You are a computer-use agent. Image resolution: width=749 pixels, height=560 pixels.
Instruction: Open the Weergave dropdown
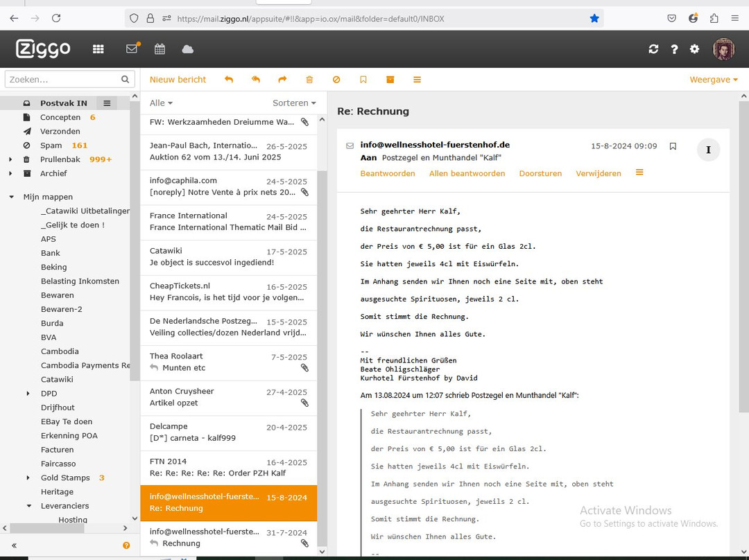tap(714, 80)
